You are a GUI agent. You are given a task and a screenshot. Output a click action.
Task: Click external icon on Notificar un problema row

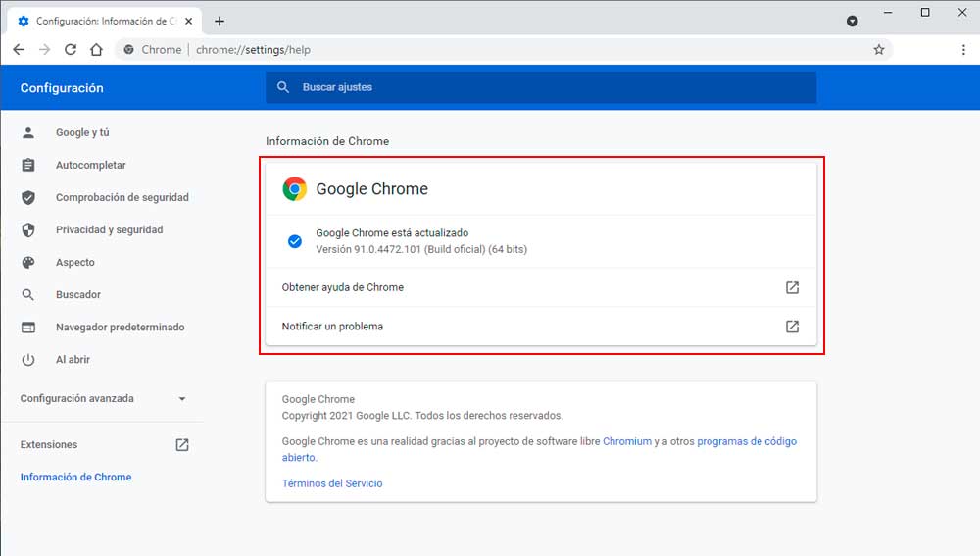tap(792, 327)
